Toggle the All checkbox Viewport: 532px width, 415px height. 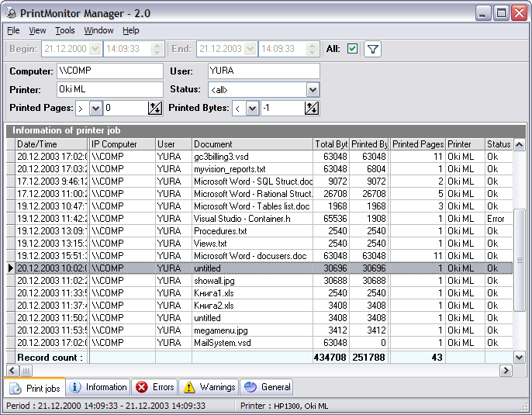point(353,49)
